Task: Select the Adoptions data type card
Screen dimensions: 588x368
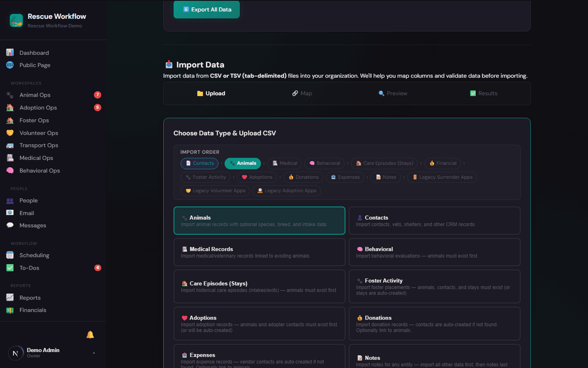Action: click(259, 323)
